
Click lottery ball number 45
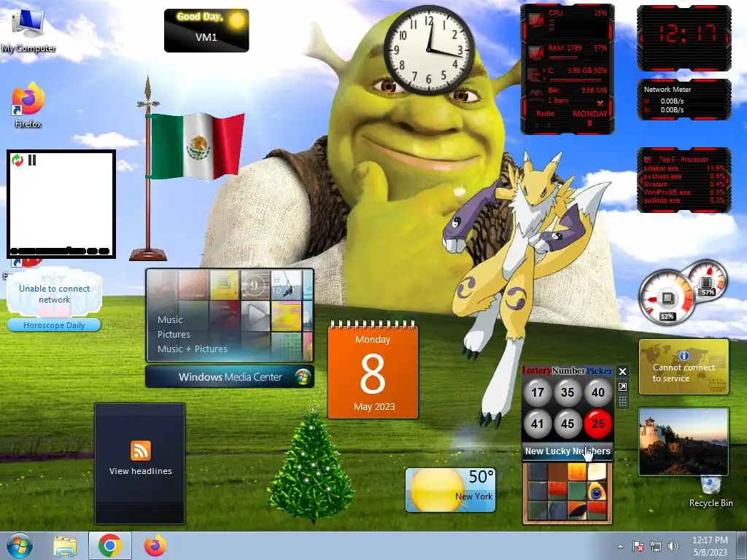coord(568,424)
